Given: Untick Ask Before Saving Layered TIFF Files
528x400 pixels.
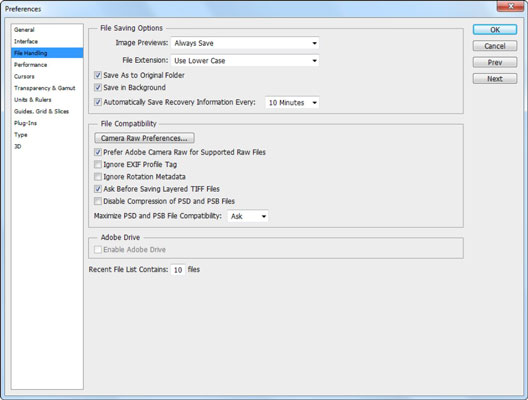Looking at the screenshot, I should (98, 189).
